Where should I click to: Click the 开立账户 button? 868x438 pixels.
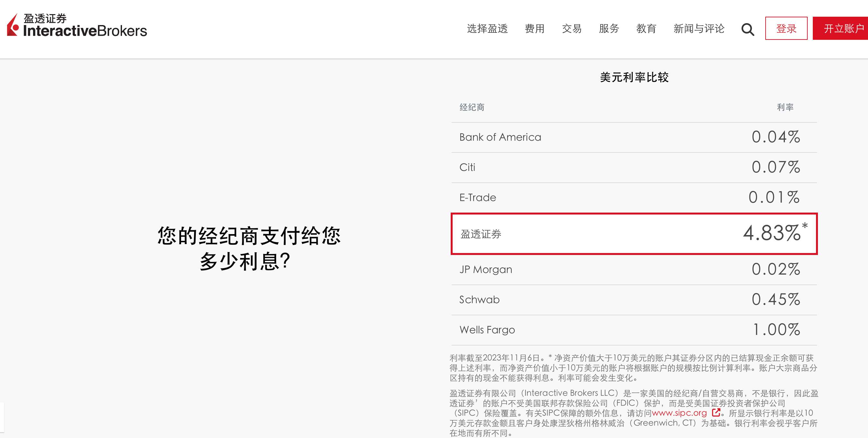click(840, 28)
